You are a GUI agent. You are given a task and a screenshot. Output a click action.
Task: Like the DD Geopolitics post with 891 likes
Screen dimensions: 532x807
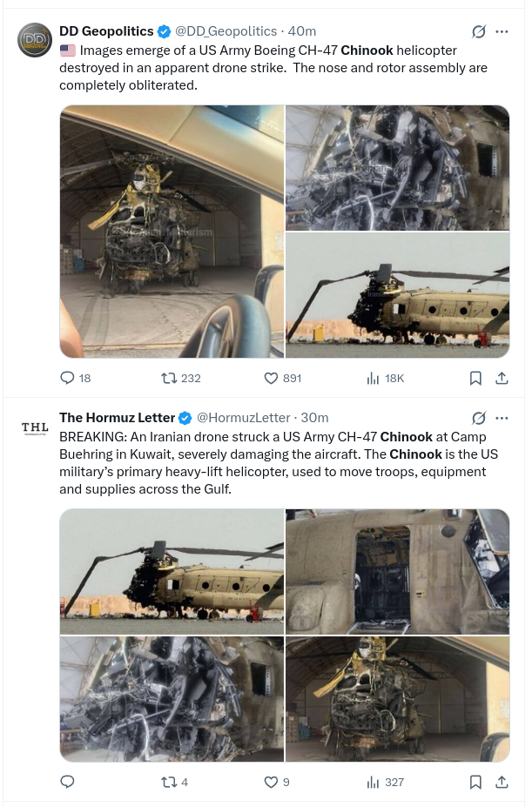point(283,379)
